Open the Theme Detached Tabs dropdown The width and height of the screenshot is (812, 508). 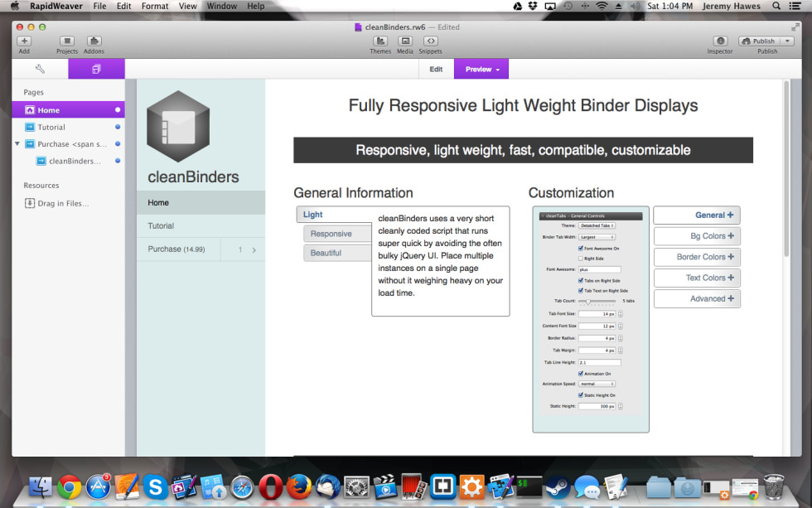coord(597,225)
